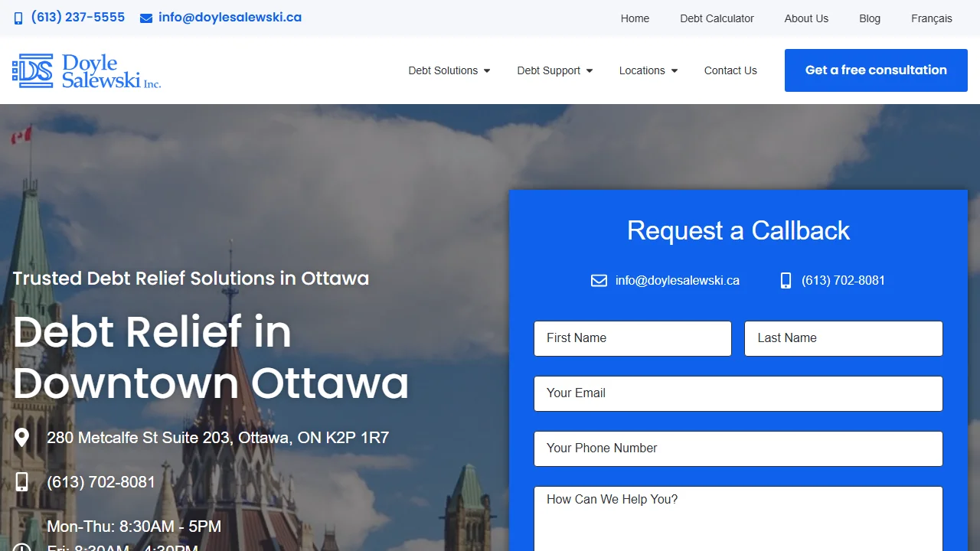Click the map pin icon beside the address
The width and height of the screenshot is (980, 551).
(22, 438)
